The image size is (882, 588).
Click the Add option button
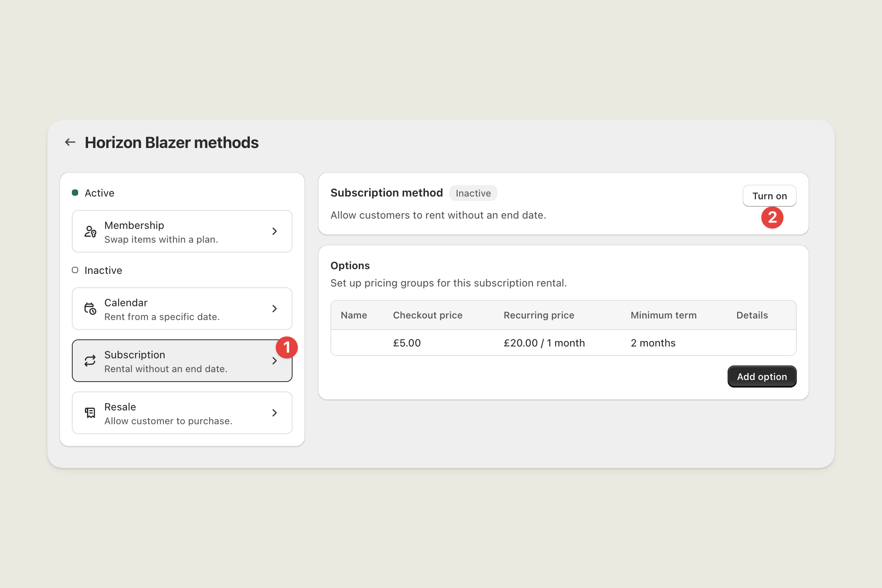coord(762,376)
